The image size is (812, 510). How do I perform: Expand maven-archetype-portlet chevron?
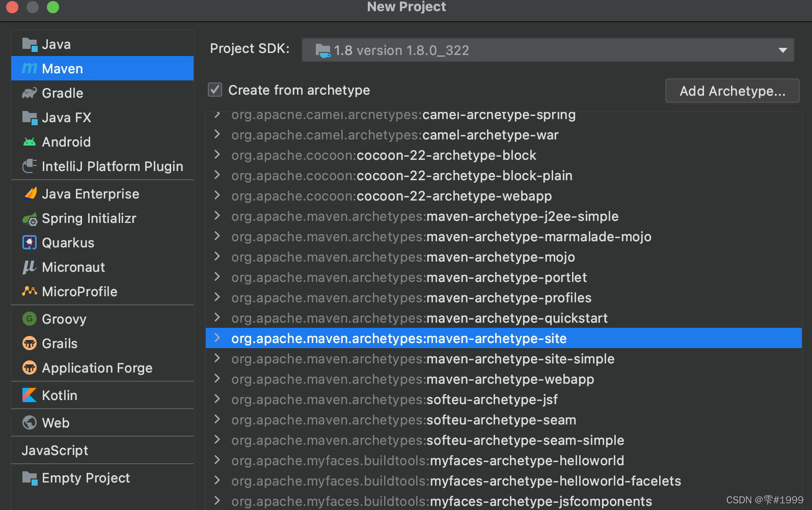(217, 276)
